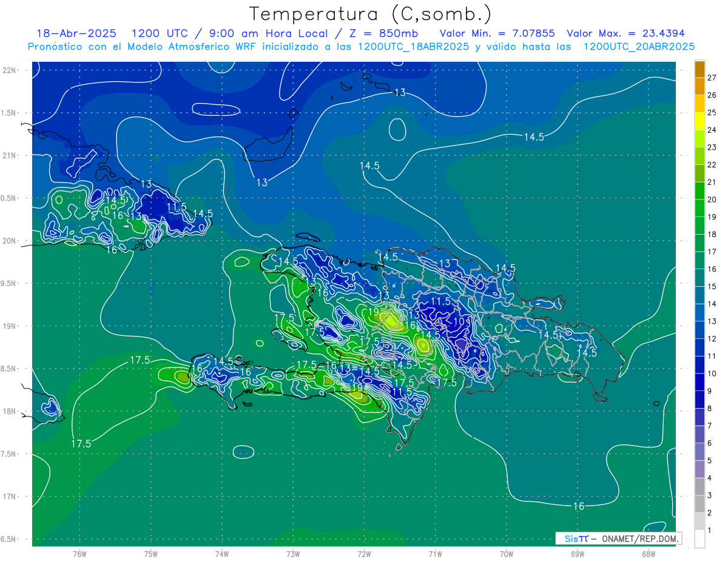Click the '68W' longitude axis label
Image resolution: width=728 pixels, height=562 pixels.
click(649, 554)
